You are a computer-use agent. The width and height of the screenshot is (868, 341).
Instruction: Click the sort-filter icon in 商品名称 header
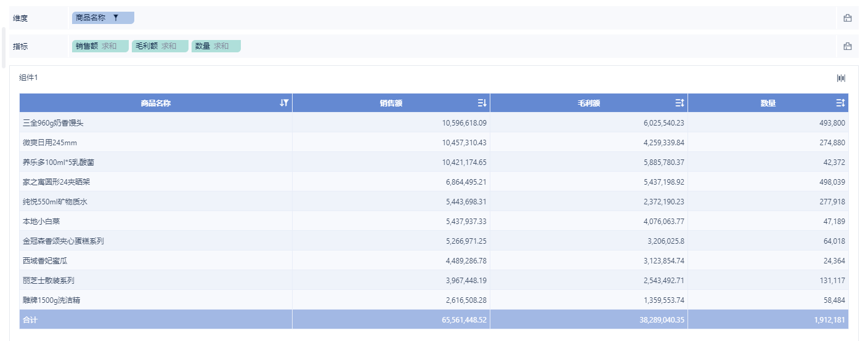point(284,103)
